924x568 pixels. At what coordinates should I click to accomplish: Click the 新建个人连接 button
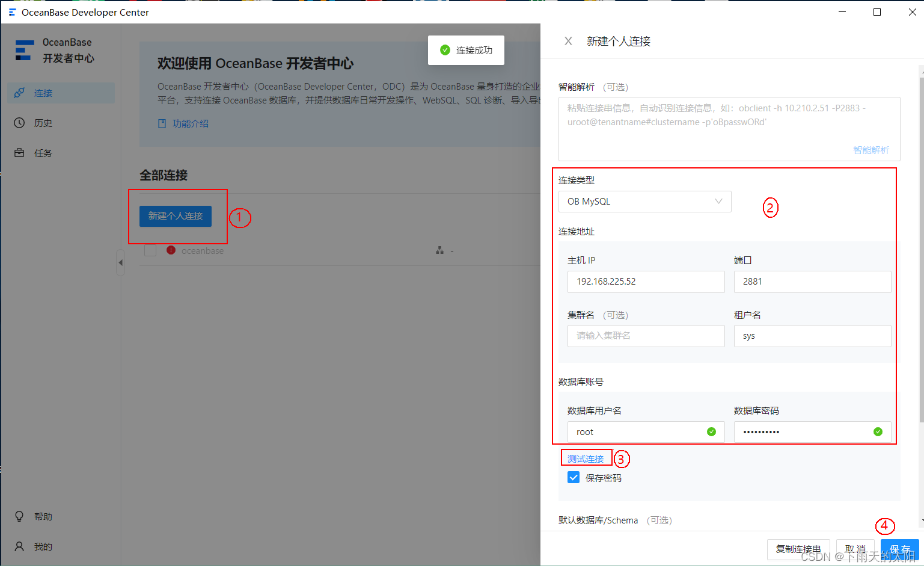[x=176, y=216]
